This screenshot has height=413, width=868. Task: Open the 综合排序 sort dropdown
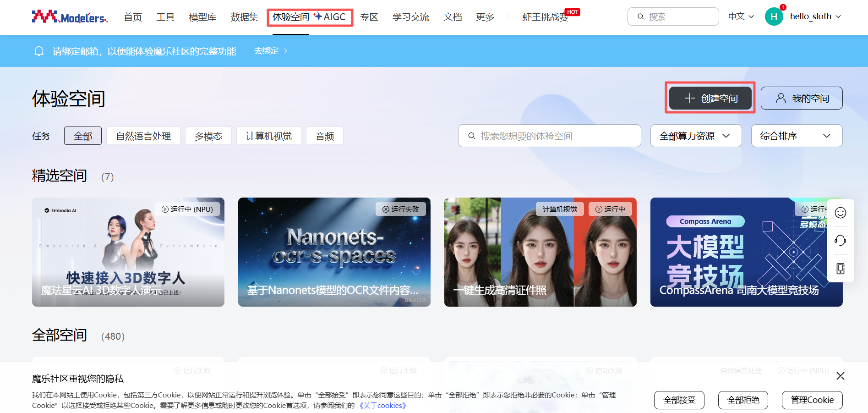796,136
